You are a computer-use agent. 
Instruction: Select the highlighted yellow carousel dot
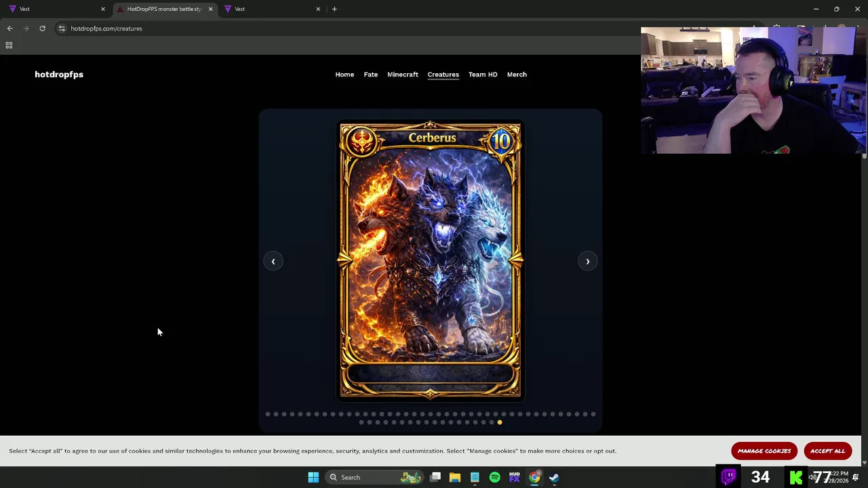point(500,422)
